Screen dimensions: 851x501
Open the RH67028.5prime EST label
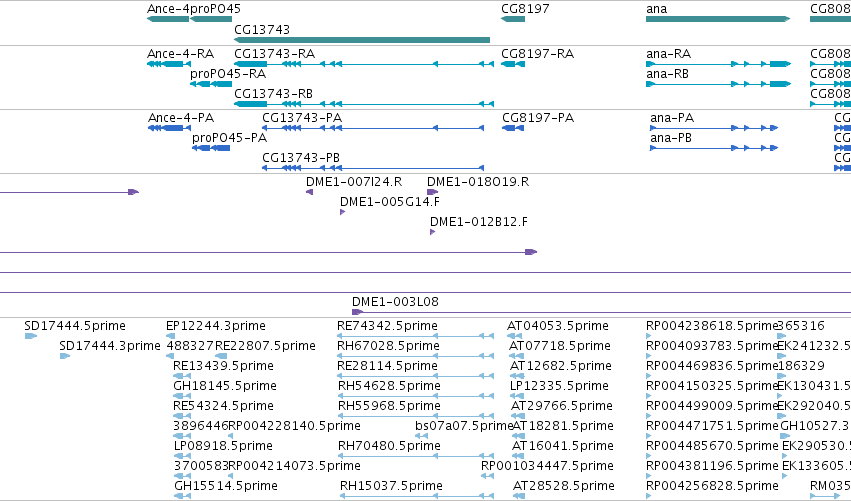389,346
